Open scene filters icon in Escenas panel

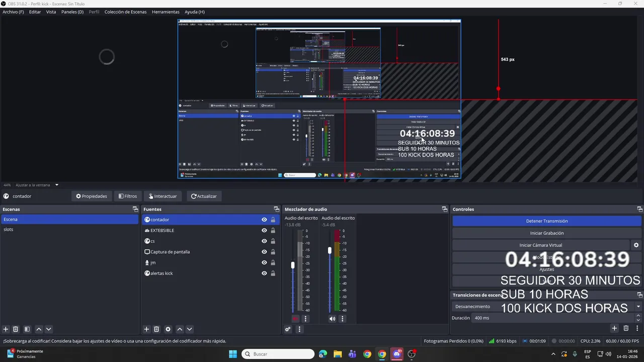click(x=27, y=329)
